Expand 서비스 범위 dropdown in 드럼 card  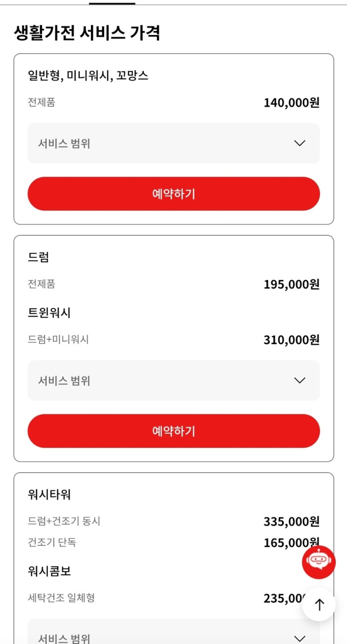tap(174, 380)
